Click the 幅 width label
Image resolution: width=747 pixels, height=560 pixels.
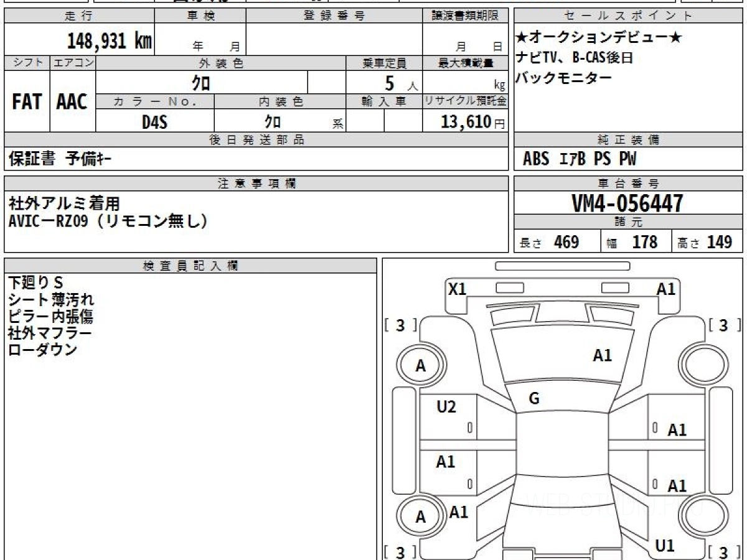point(612,243)
